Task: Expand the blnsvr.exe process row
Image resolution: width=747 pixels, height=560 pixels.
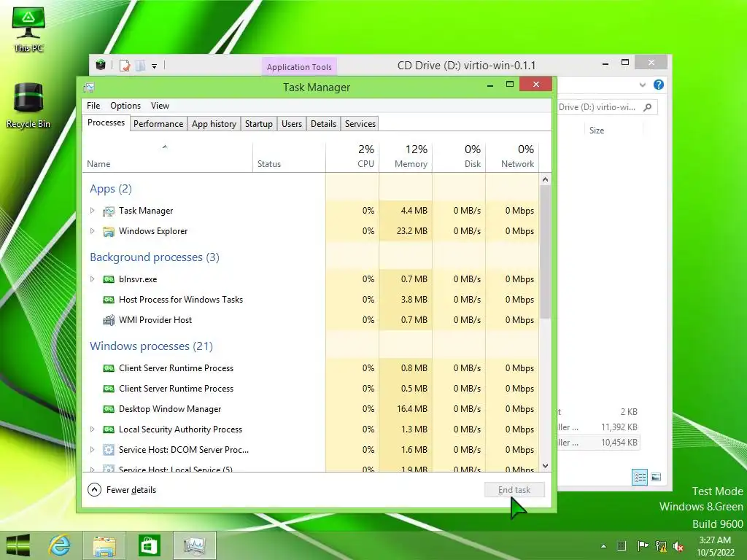Action: [93, 279]
